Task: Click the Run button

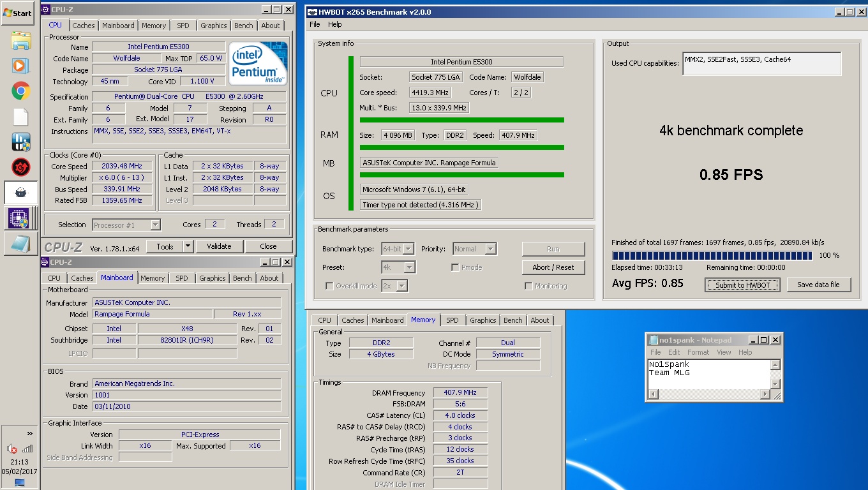Action: (x=553, y=249)
